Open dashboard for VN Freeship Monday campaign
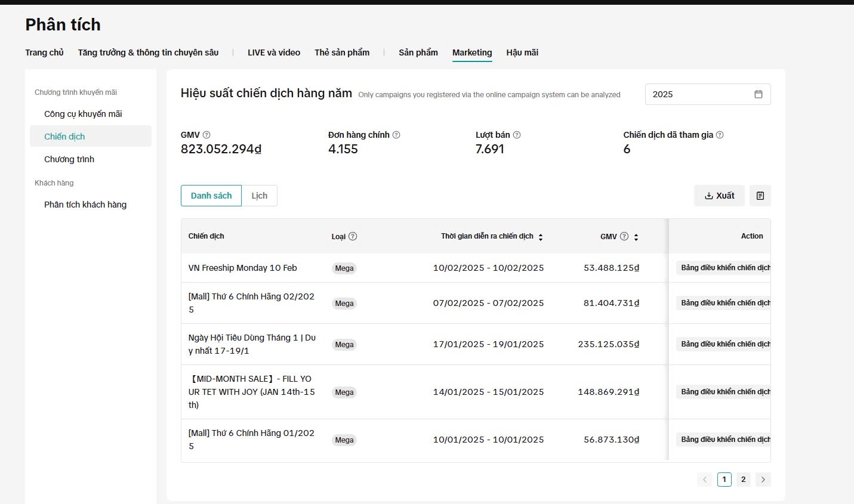 724,268
